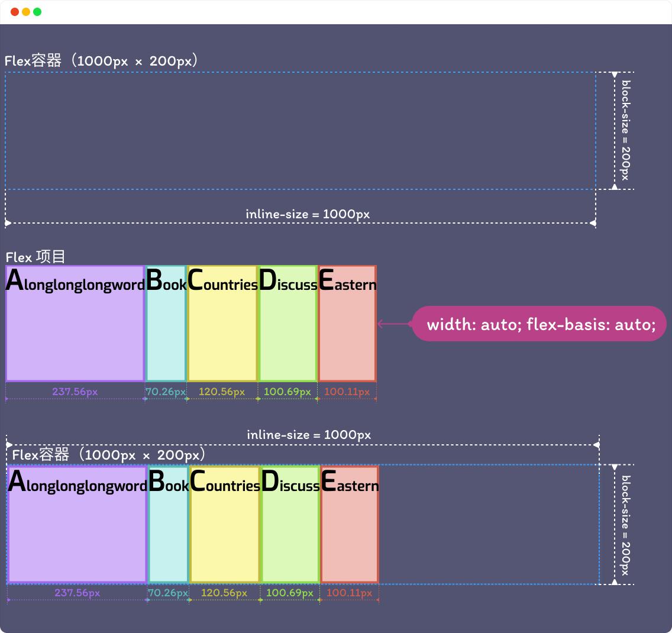Screen dimensions: 672x633
Task: Click the green maximize dot in title bar
Action: [x=37, y=12]
